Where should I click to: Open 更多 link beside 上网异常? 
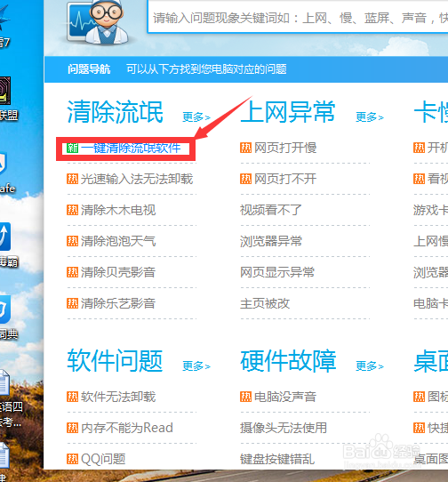coord(370,117)
